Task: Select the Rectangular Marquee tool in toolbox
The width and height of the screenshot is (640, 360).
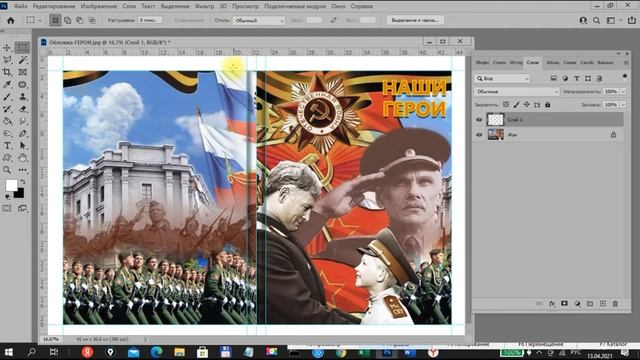Action: click(x=22, y=48)
